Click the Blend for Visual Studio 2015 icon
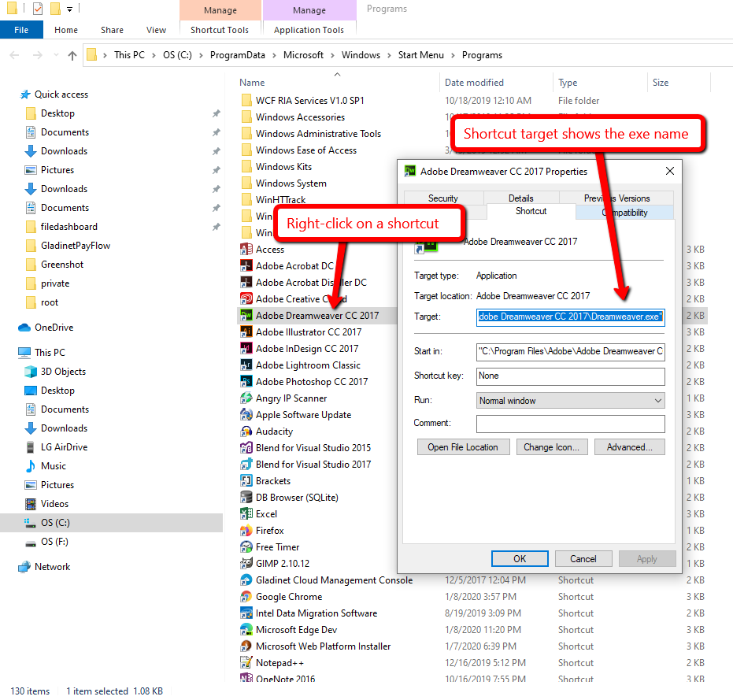The height and width of the screenshot is (700, 733). [246, 448]
